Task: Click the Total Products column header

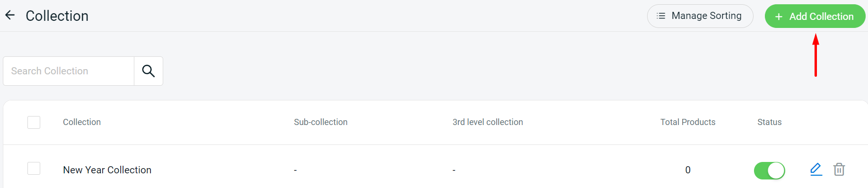Action: pos(688,122)
